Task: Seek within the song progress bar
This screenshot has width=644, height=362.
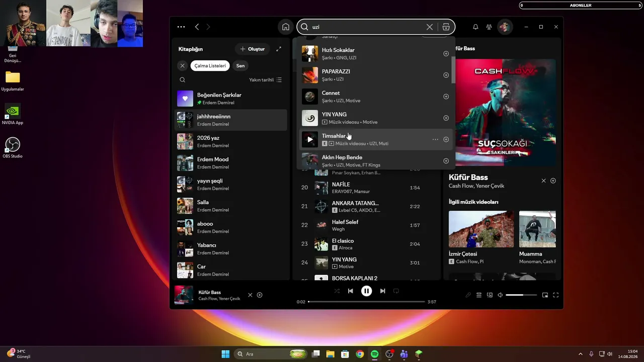Action: coord(366,302)
